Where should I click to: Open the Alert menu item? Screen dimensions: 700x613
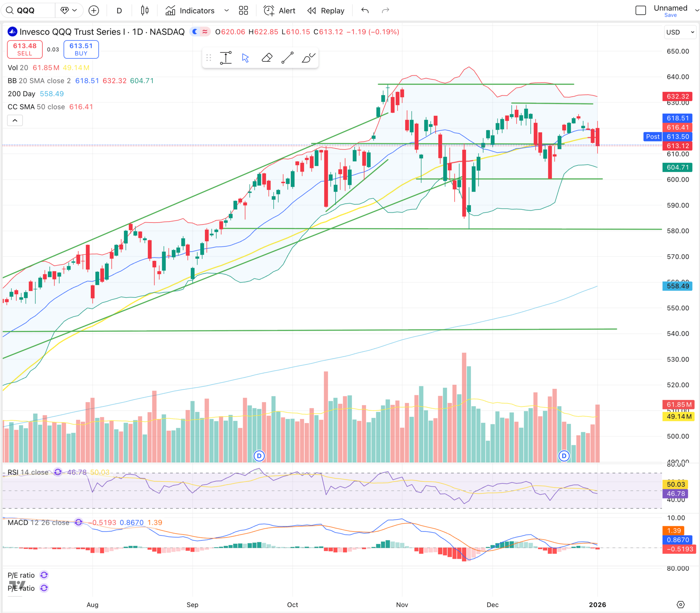click(280, 11)
